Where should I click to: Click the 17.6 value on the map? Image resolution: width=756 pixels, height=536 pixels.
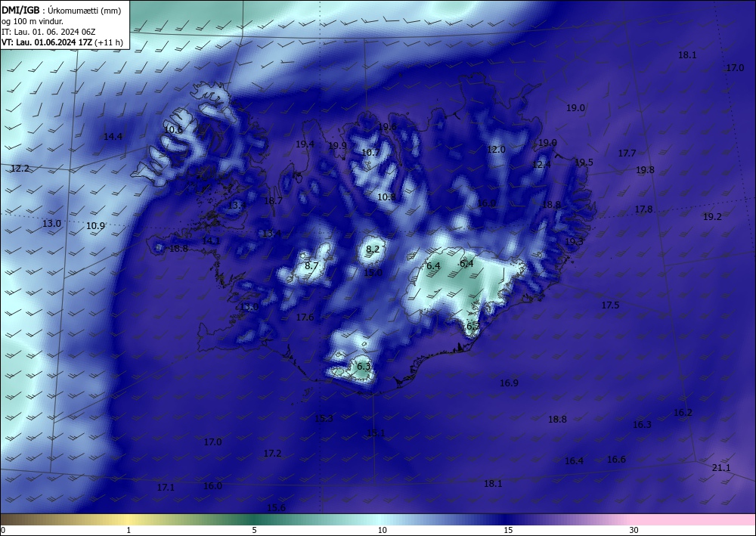(x=305, y=318)
